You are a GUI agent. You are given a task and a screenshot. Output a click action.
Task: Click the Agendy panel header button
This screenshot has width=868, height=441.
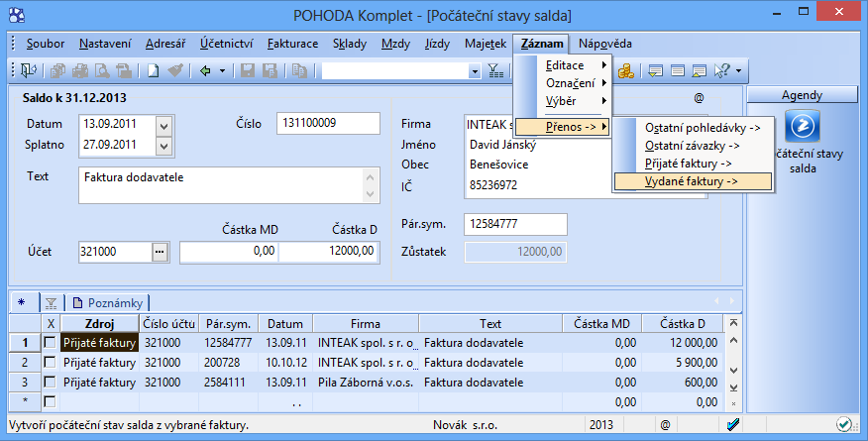pos(803,95)
